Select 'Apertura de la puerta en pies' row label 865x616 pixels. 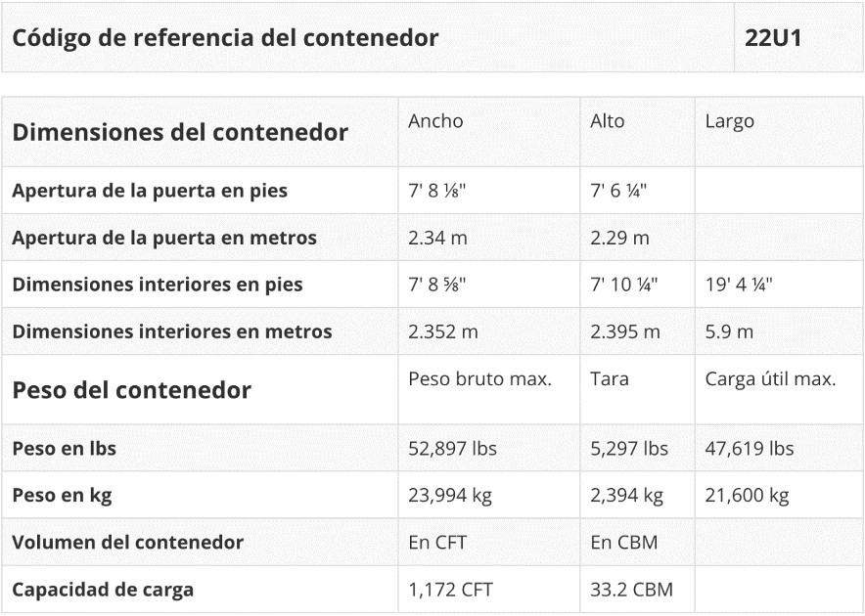pyautogui.click(x=150, y=191)
